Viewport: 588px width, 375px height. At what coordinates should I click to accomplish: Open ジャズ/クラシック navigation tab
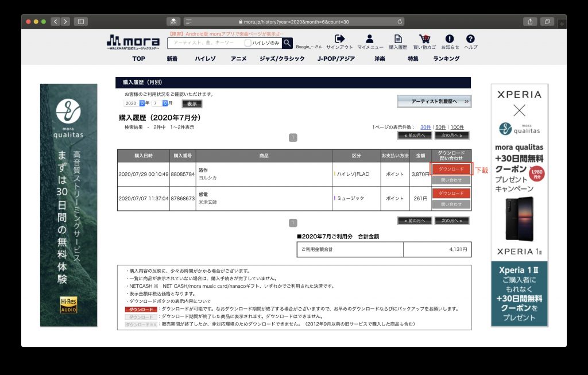click(282, 59)
